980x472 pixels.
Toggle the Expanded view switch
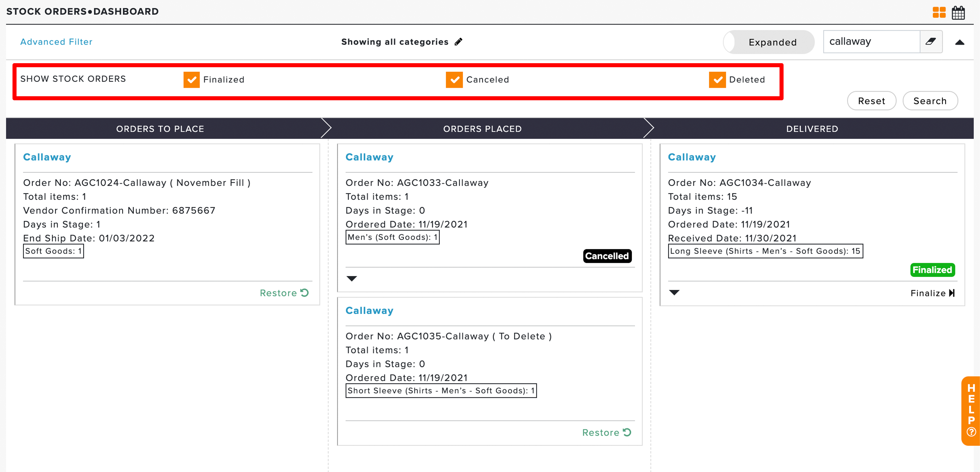[768, 42]
